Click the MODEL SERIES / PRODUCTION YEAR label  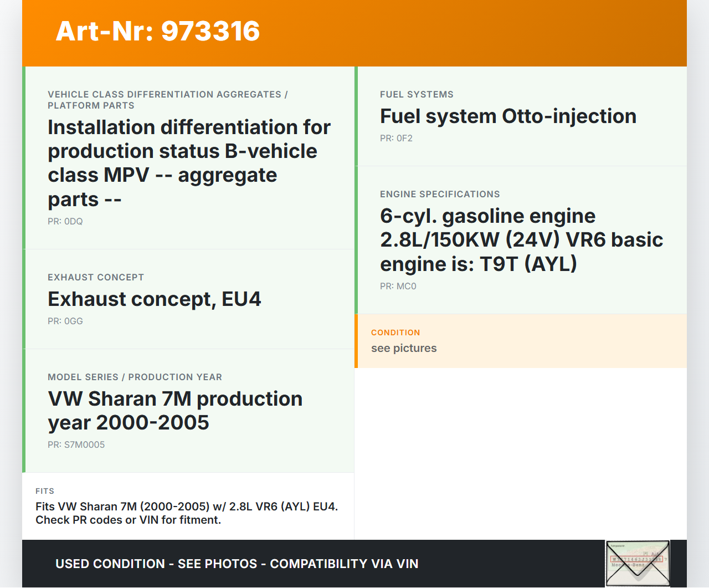135,377
